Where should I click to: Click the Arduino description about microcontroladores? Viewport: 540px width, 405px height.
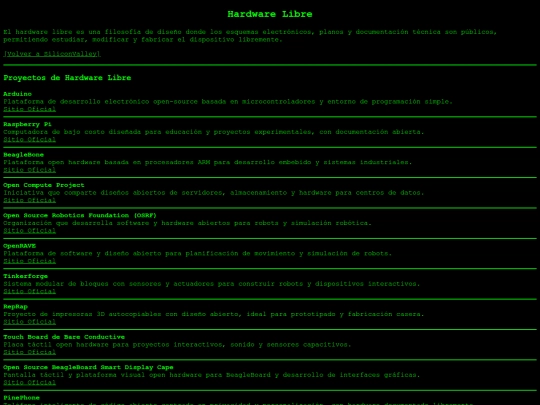228,102
